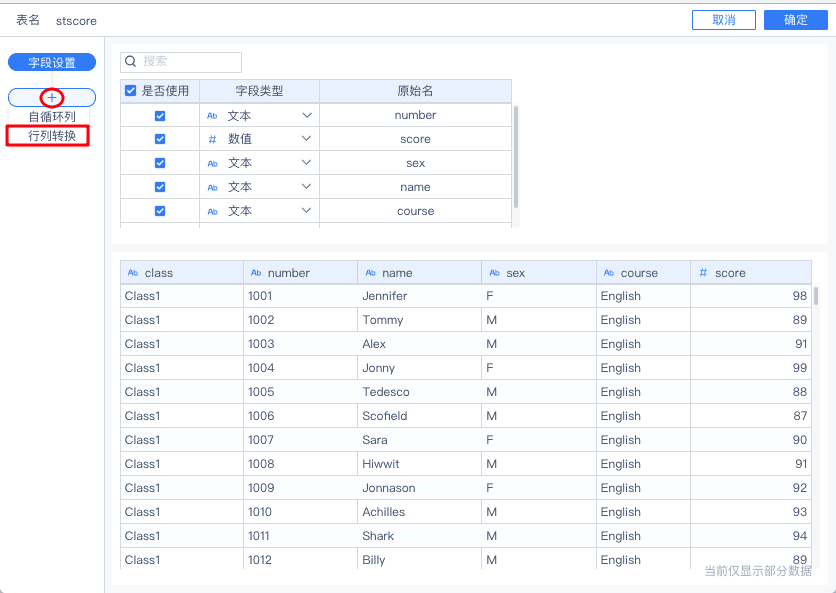Click the class column type icon
This screenshot has height=593, width=836.
133,273
